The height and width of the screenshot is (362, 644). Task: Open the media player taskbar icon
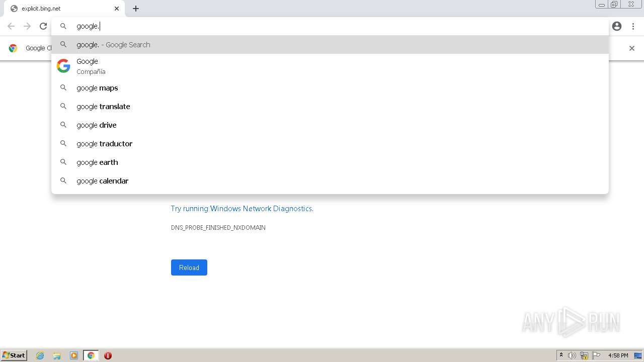tap(74, 355)
